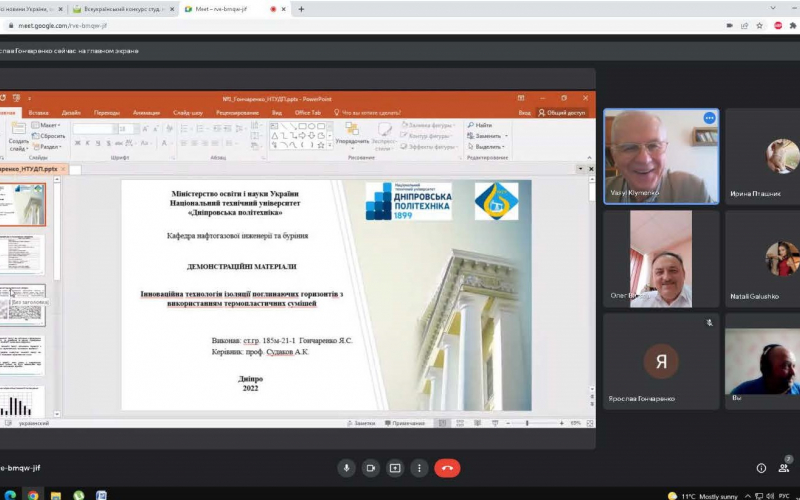
Task: Select Vasyl Klymenko's video tile
Action: click(661, 156)
